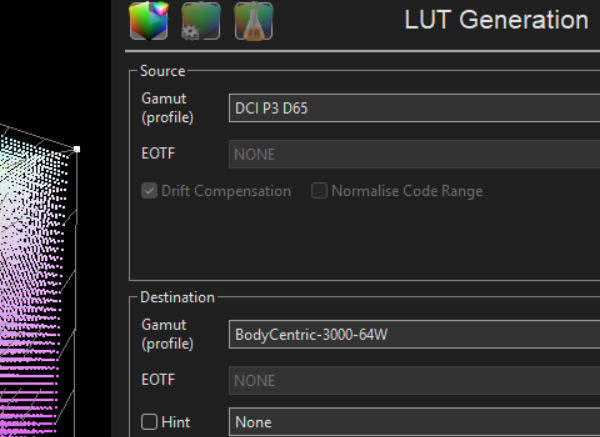
Task: Enable the Normalise Code Range checkbox
Action: [x=319, y=191]
